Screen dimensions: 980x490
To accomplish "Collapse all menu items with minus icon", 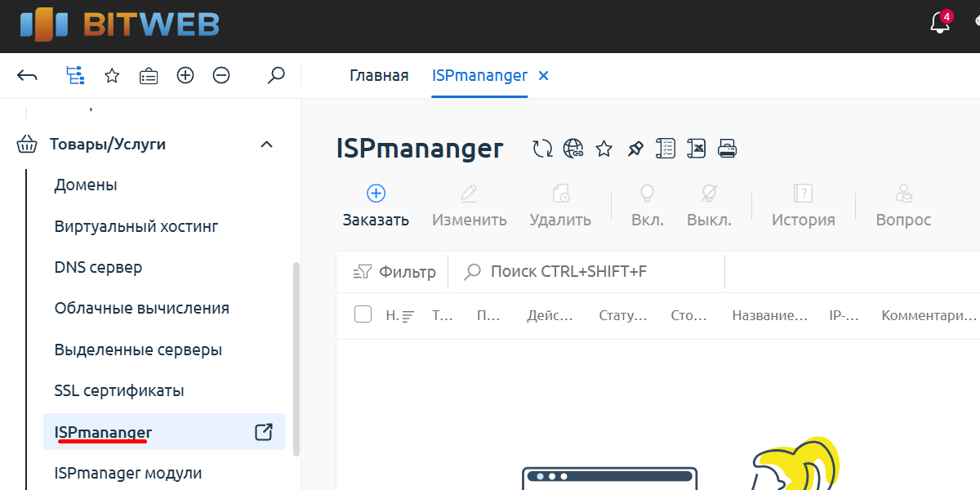I will [221, 76].
